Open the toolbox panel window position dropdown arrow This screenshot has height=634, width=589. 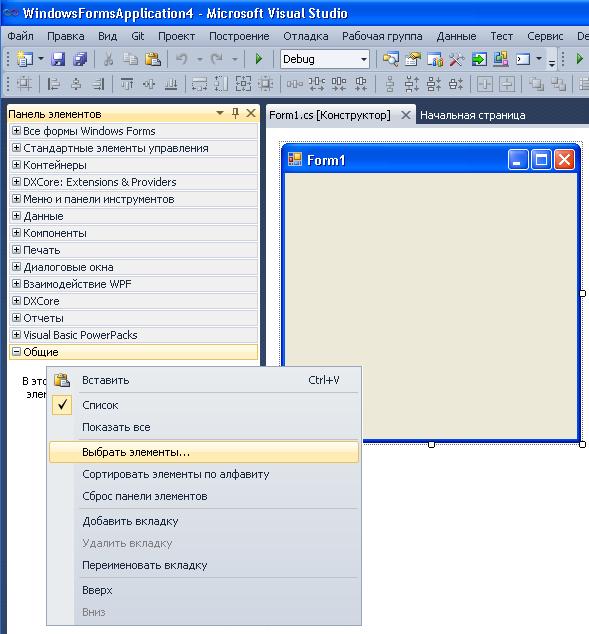point(220,113)
